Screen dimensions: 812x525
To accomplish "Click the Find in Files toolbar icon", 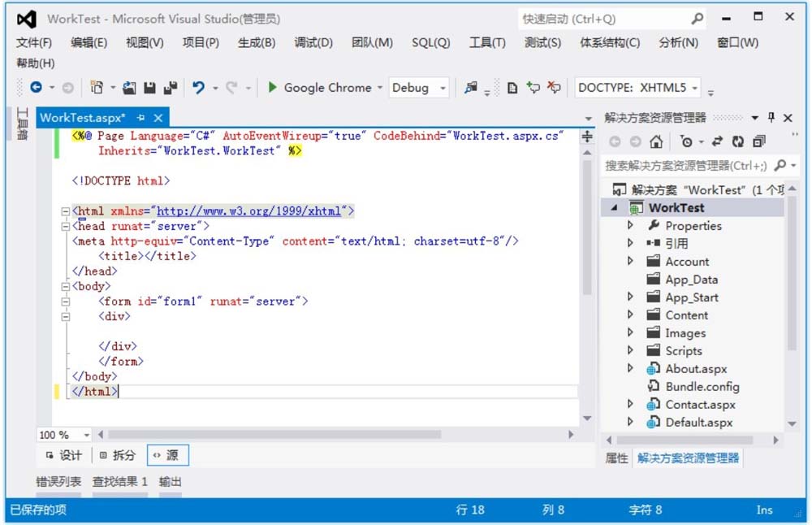I will (471, 88).
